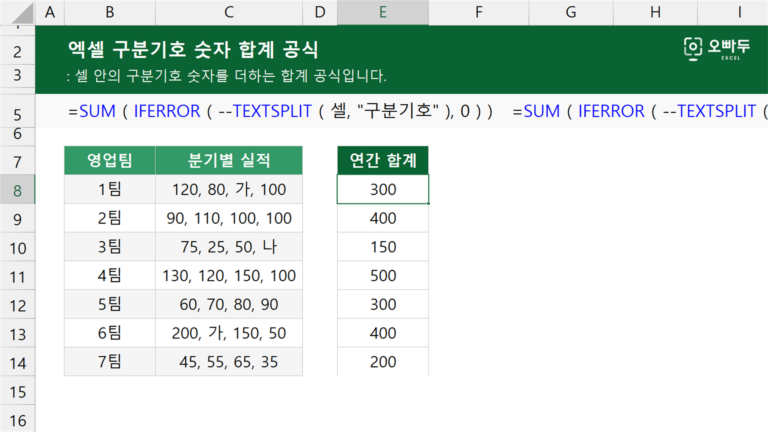The image size is (768, 432).
Task: Select column F header
Action: click(x=479, y=12)
